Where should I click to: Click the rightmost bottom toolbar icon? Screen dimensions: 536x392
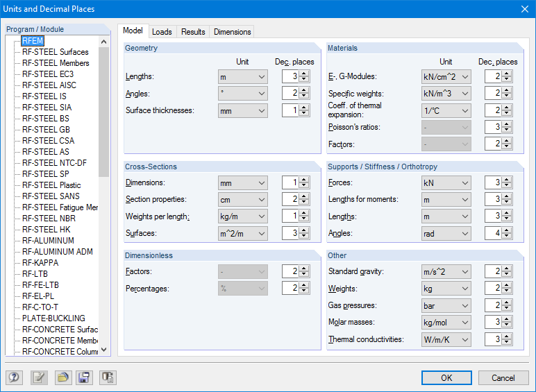click(108, 377)
